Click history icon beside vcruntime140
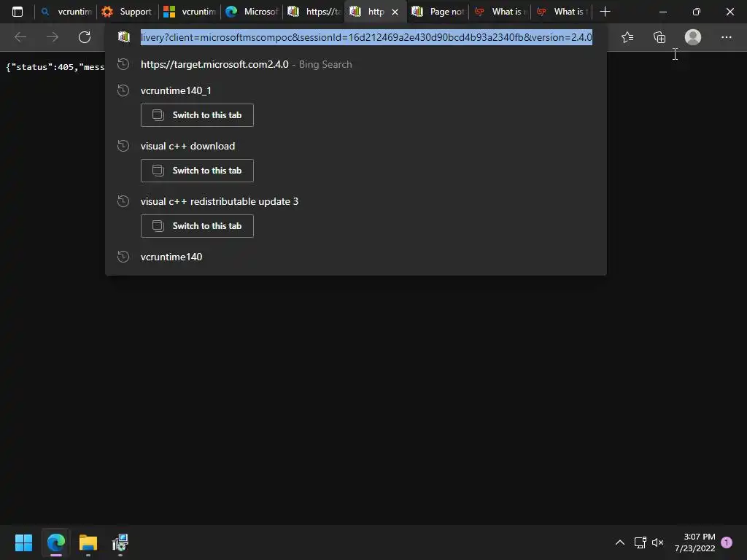 123,257
